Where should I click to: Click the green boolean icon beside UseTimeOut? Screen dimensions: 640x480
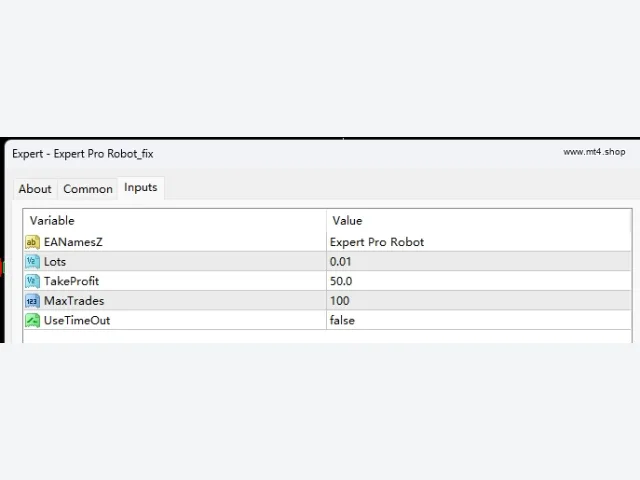(x=32, y=320)
